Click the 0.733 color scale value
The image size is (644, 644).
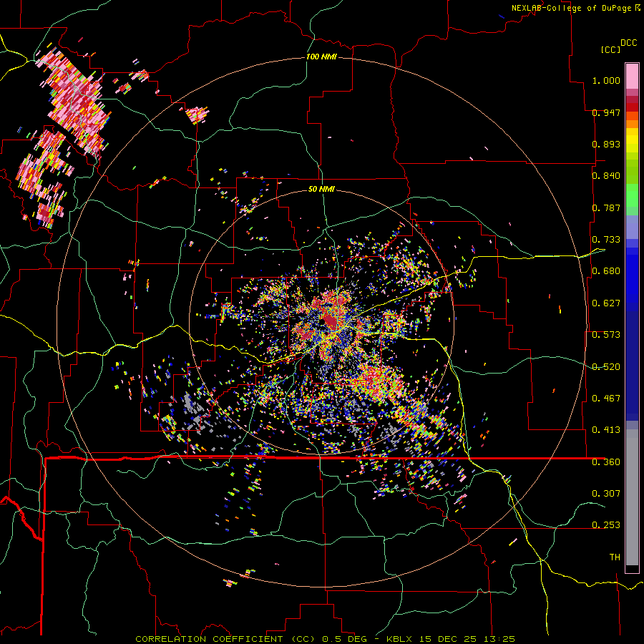[606, 240]
